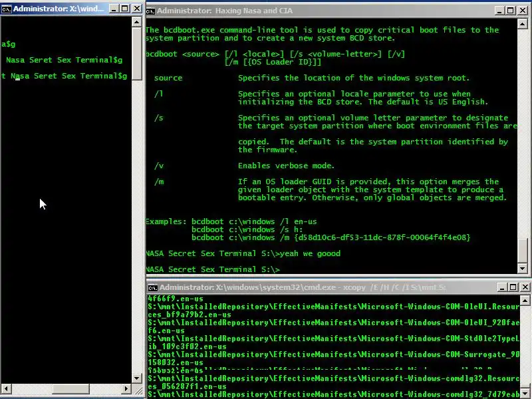Click the cmd icon in the xcopy window title bar
This screenshot has width=532, height=399.
pyautogui.click(x=153, y=288)
